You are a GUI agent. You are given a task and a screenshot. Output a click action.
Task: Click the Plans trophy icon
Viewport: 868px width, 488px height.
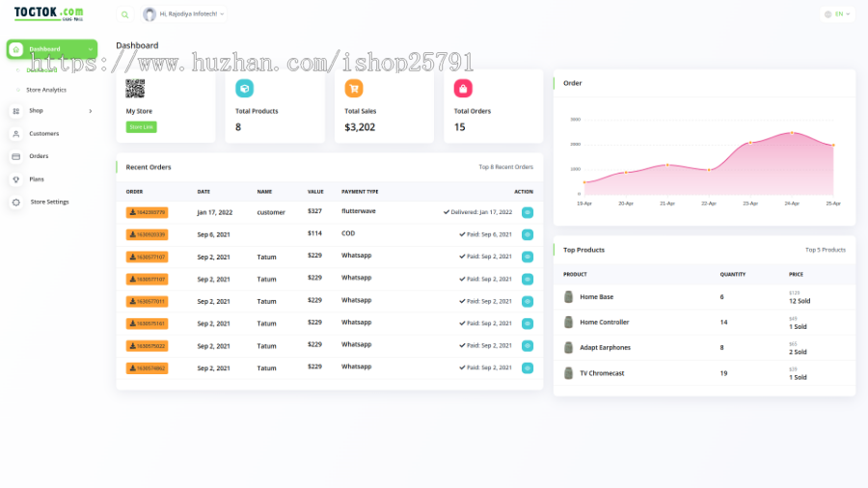tap(16, 179)
